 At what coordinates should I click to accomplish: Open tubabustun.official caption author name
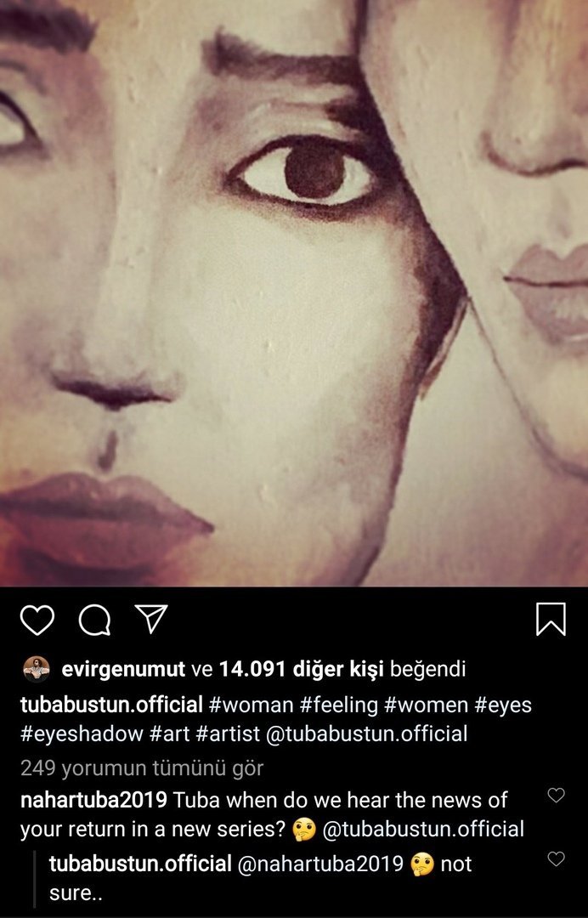(x=111, y=705)
